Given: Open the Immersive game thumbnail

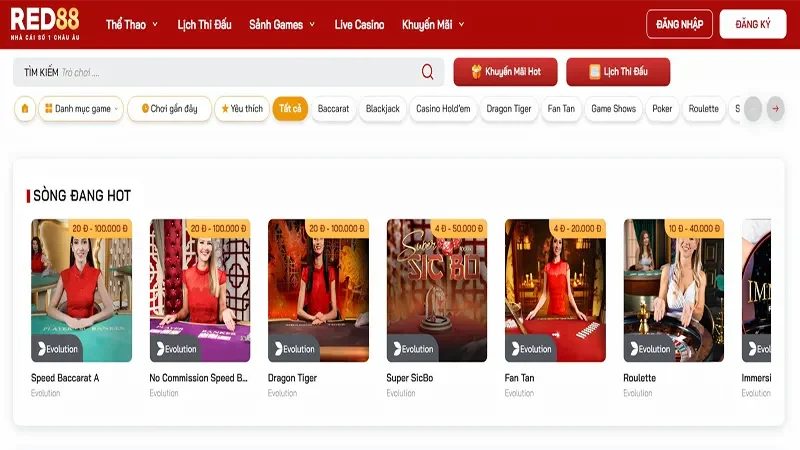Looking at the screenshot, I should pos(756,290).
